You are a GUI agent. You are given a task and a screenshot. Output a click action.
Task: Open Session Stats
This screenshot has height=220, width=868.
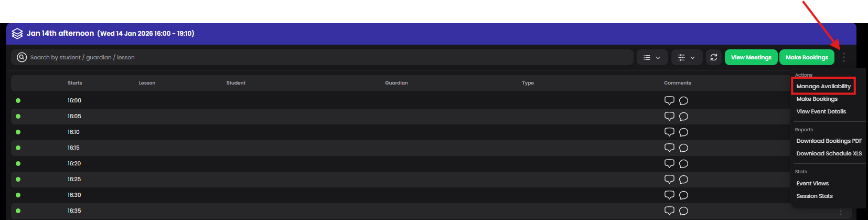[815, 196]
